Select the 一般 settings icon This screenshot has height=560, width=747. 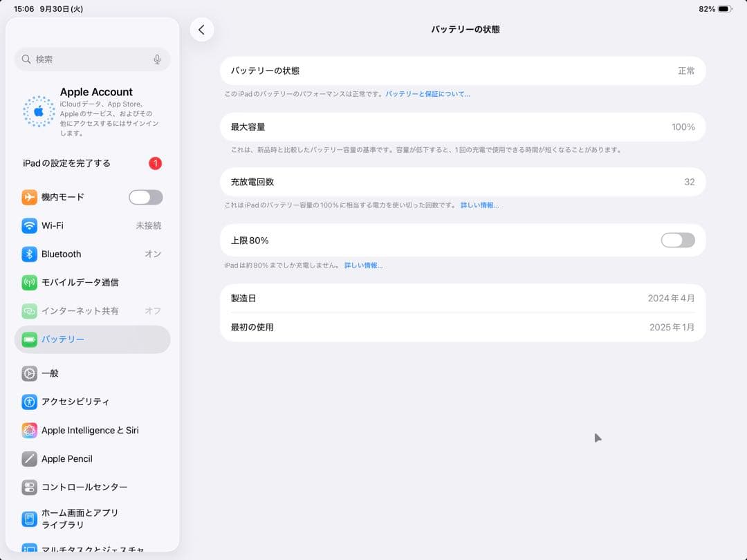(28, 373)
